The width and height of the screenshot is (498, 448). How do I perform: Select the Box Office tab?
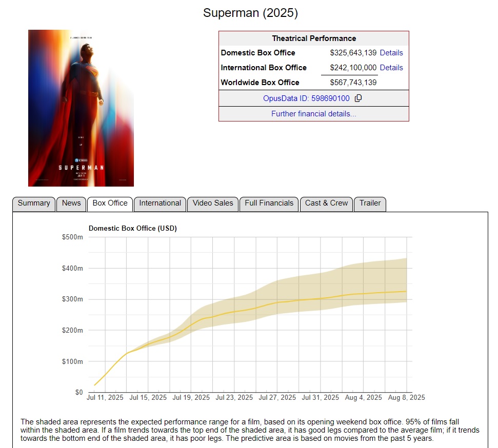[110, 203]
